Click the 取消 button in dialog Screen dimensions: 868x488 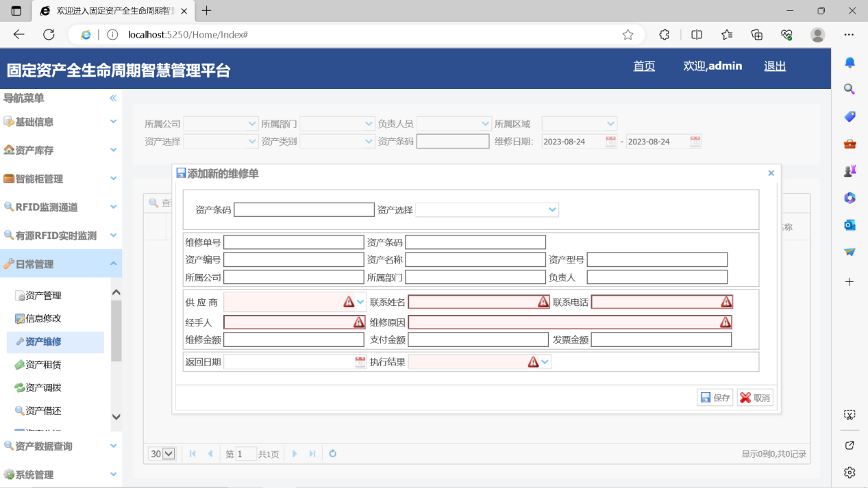tap(755, 398)
